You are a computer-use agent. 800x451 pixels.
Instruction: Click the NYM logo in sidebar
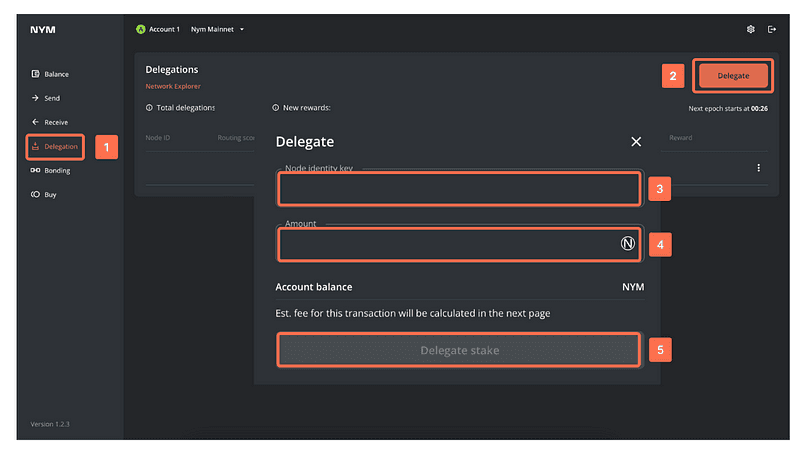pos(43,30)
